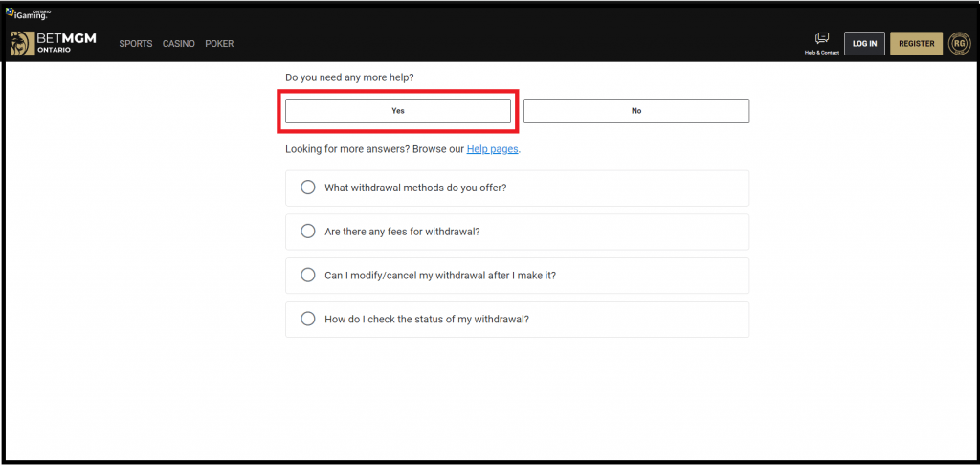Screen dimensions: 980x465
Task: Open the Help & Contact chat icon
Action: coord(822,38)
